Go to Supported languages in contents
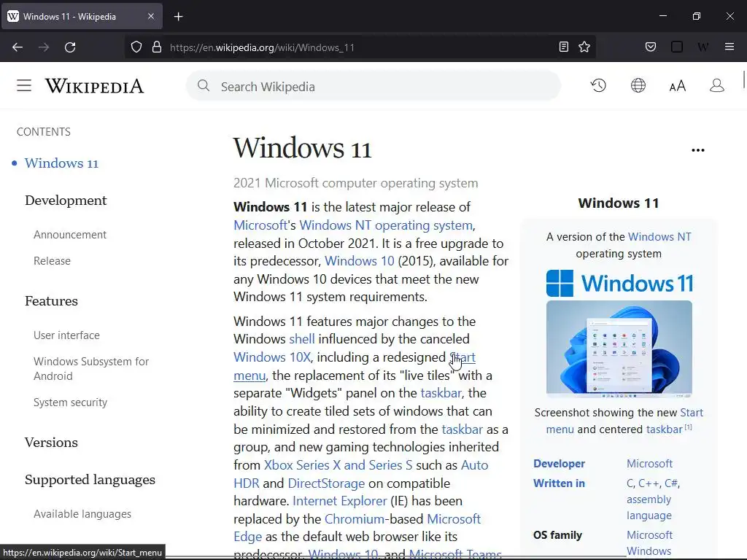The width and height of the screenshot is (747, 560). (x=90, y=480)
